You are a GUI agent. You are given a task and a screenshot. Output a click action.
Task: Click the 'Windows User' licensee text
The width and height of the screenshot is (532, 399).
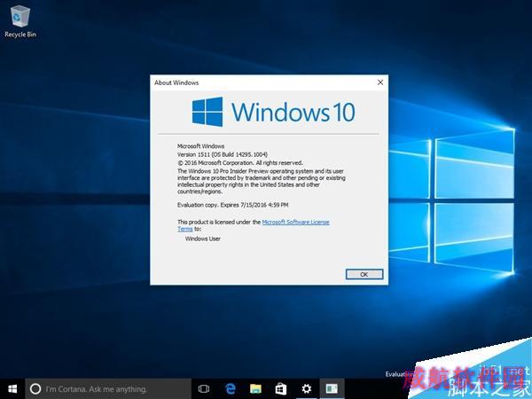202,239
